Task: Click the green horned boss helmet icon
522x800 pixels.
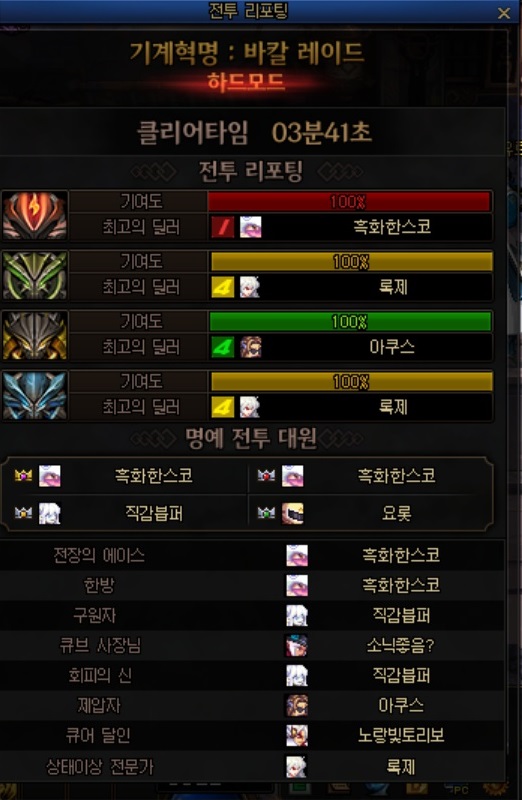Action: [x=35, y=276]
